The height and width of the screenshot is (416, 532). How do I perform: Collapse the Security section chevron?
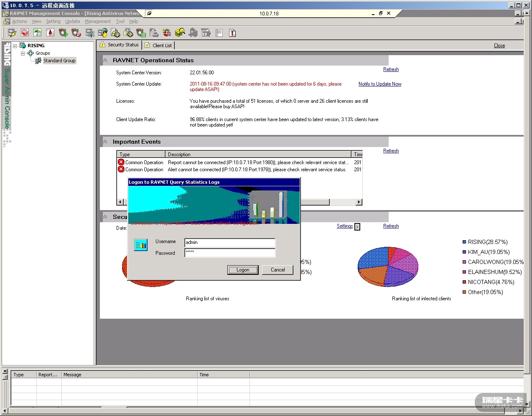105,217
